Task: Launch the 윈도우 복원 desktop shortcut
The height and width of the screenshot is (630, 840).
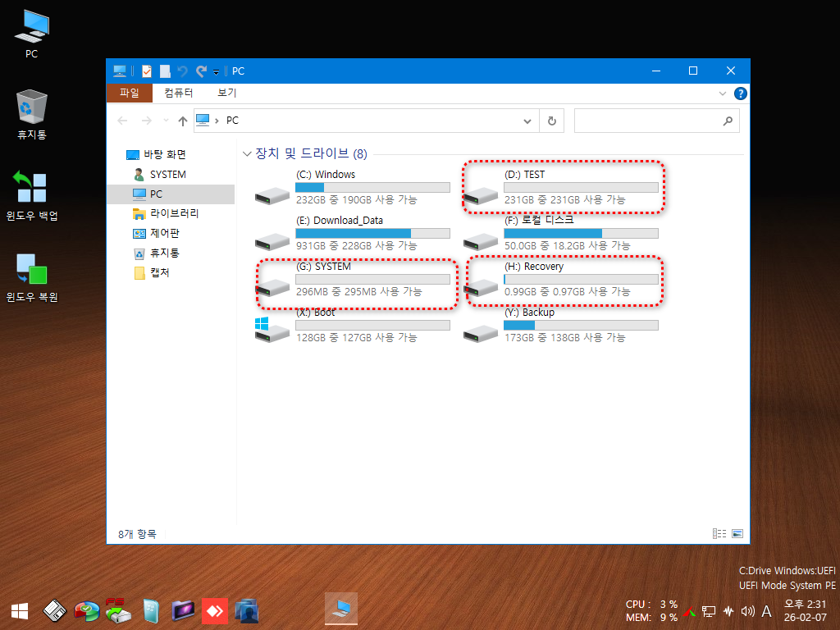Action: click(x=32, y=277)
